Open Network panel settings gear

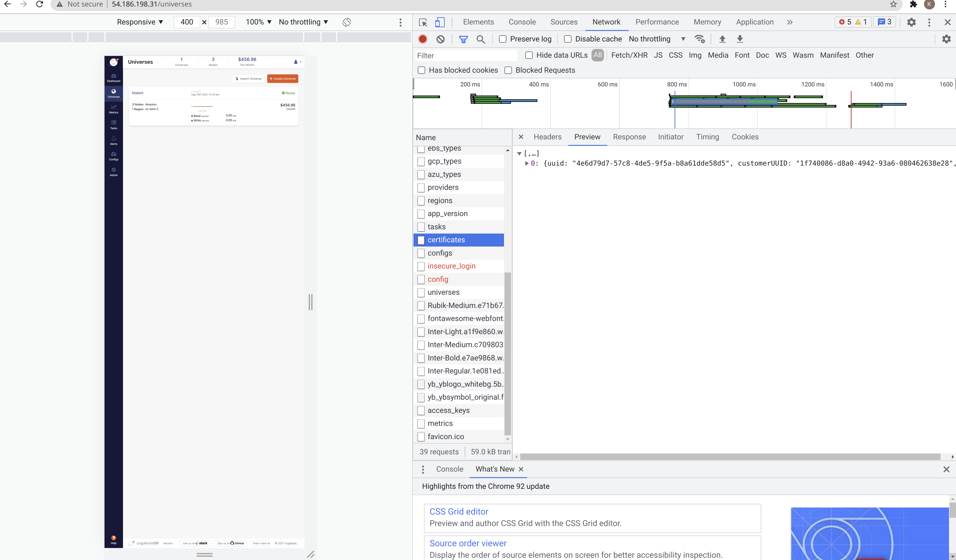click(946, 39)
